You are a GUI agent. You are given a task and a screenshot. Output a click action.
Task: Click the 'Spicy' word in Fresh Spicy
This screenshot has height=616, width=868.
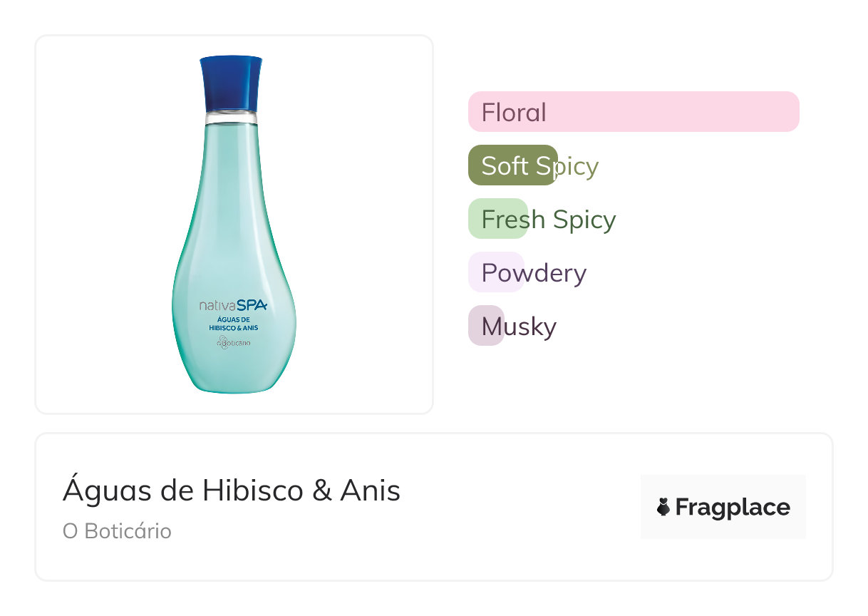pyautogui.click(x=584, y=219)
